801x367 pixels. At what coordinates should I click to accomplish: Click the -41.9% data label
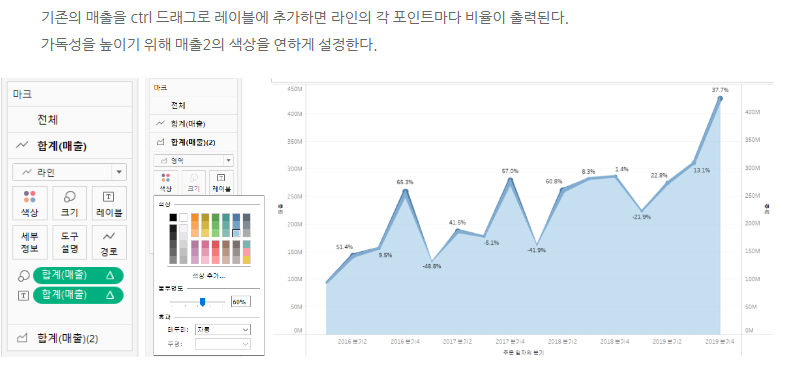pos(536,250)
